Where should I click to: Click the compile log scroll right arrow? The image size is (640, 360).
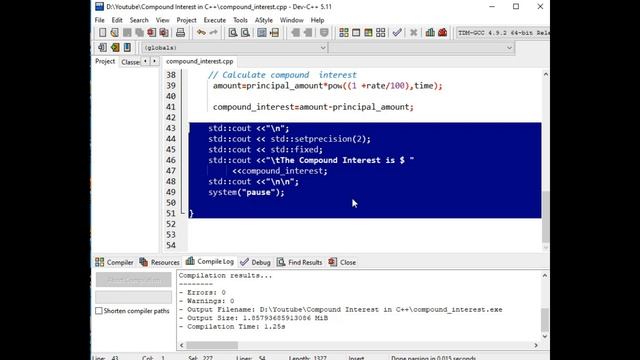point(536,345)
